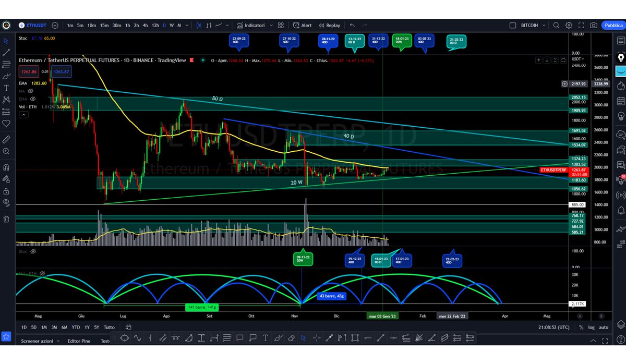This screenshot has height=364, width=626.
Task: Click the sell price 1263.86 box
Action: [28, 71]
